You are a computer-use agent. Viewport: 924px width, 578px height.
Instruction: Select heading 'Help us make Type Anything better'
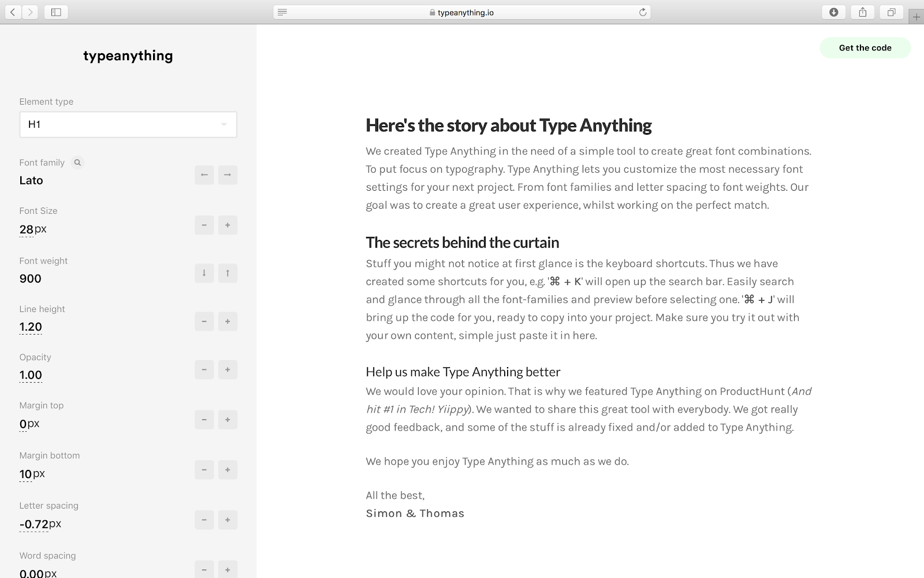463,372
